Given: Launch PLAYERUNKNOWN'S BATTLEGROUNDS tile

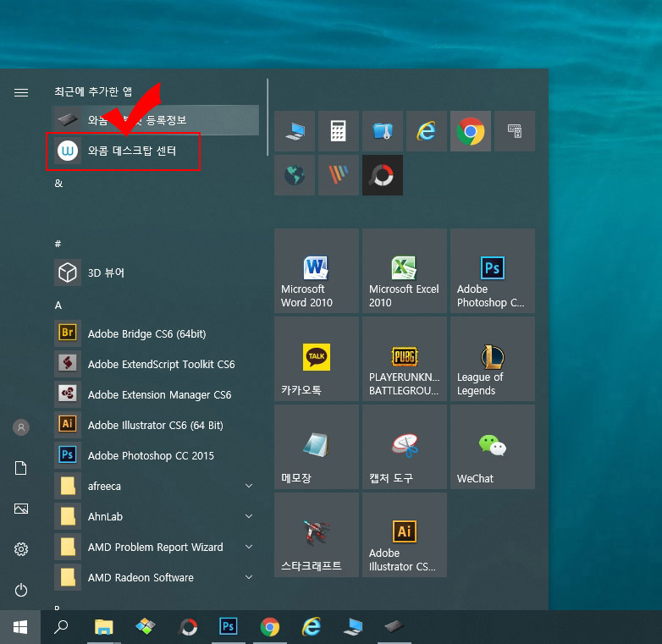Looking at the screenshot, I should 405,359.
